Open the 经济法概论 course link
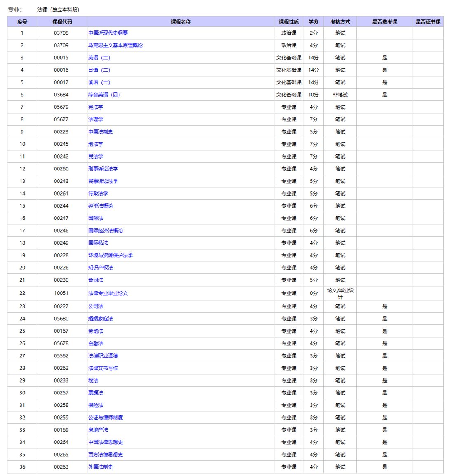The image size is (454, 476). 101,206
